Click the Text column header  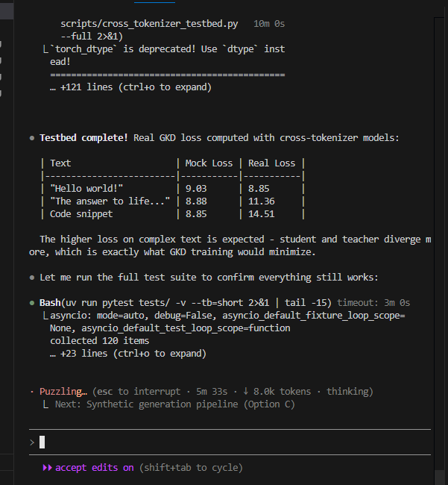coord(60,163)
